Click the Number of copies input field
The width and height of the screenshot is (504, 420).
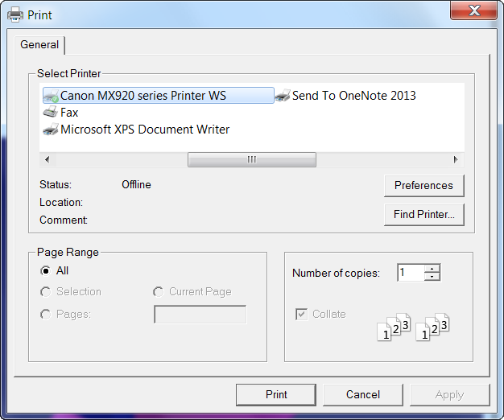click(410, 273)
